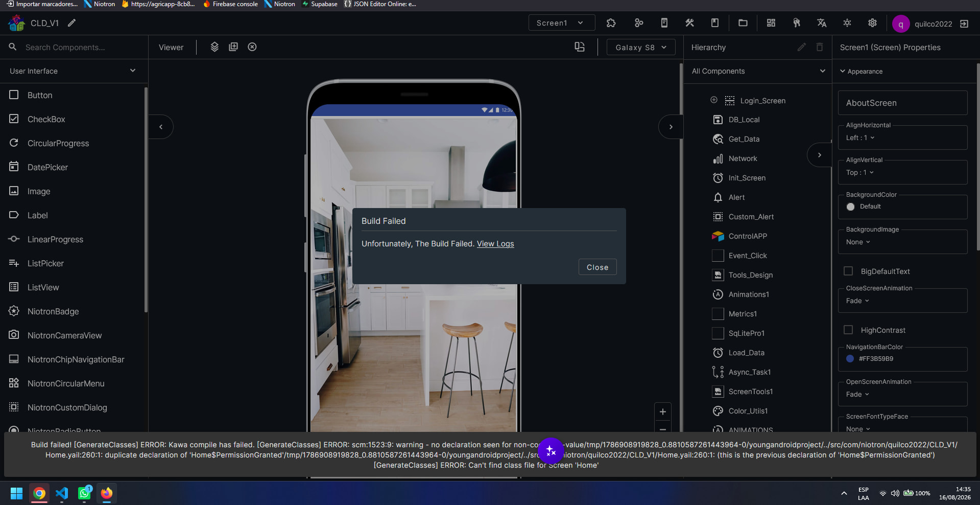Enable the BigDefaultText checkbox
980x505 pixels.
tap(848, 271)
